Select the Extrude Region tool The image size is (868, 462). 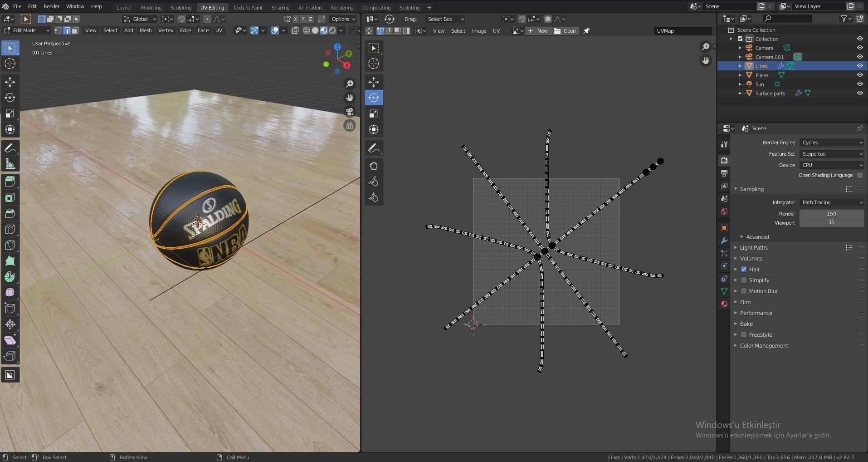tap(10, 182)
